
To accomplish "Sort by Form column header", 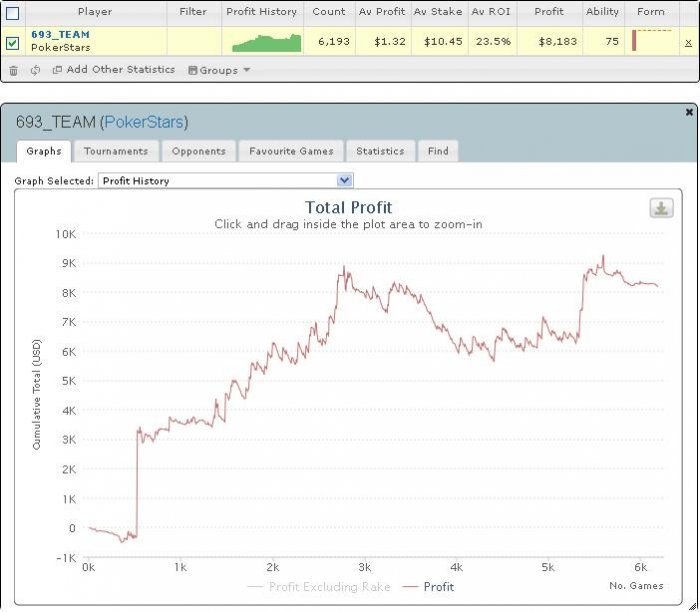I will pyautogui.click(x=651, y=12).
